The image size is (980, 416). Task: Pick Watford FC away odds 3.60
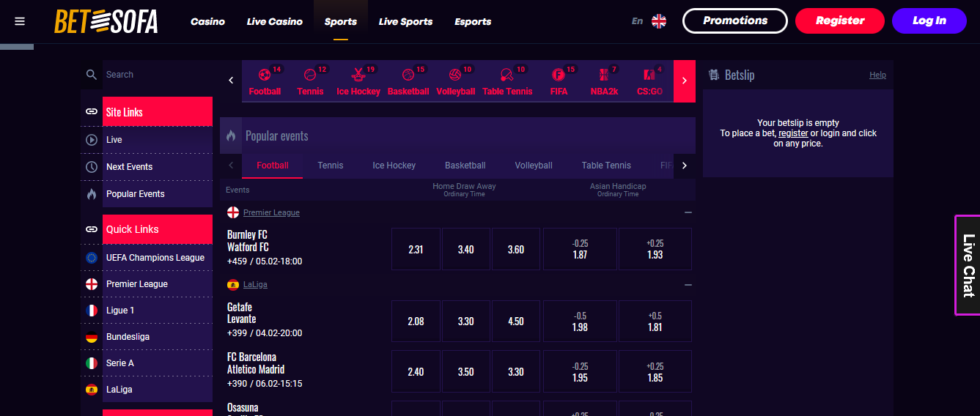point(516,249)
